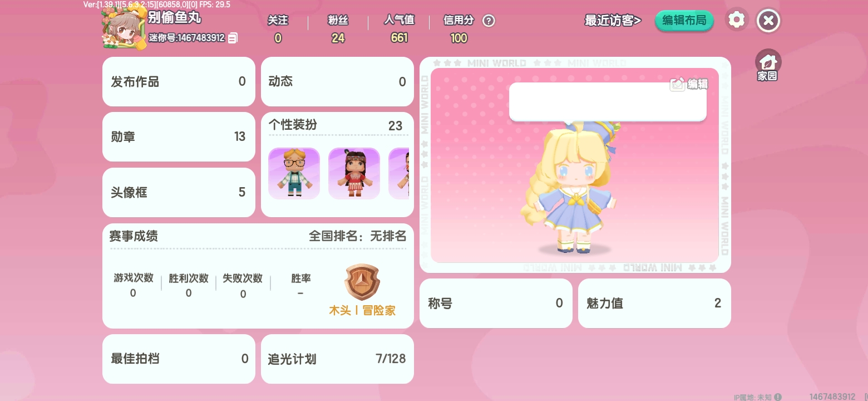The height and width of the screenshot is (401, 868).
Task: Open settings with the gear icon
Action: 737,21
